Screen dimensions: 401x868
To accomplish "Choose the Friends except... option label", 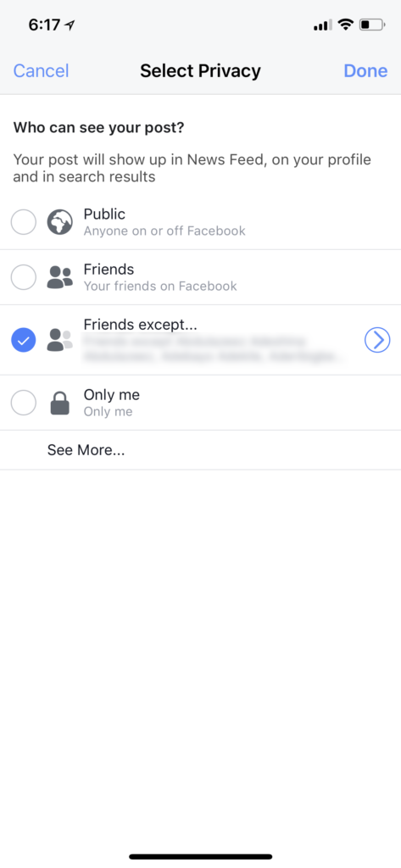I will pos(141,324).
